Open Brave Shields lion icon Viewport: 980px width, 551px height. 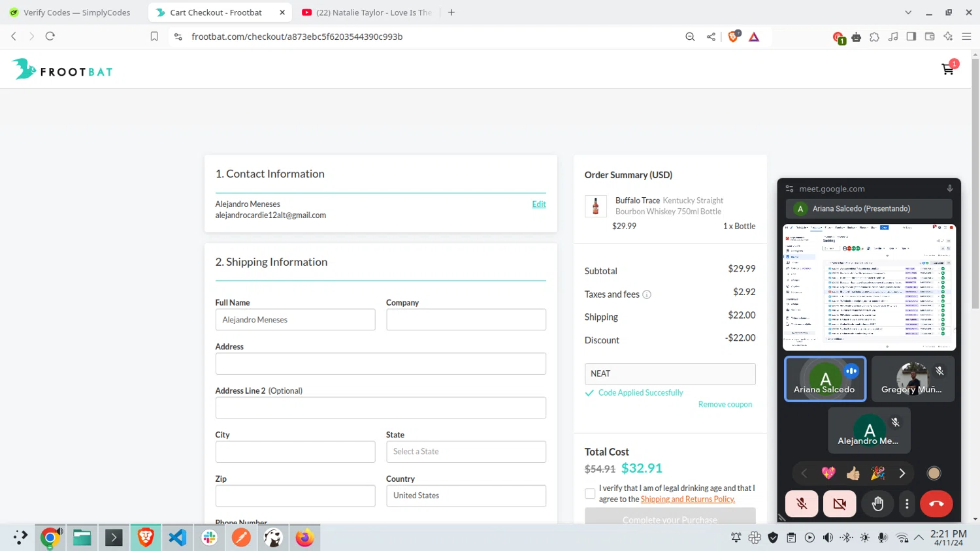pyautogui.click(x=734, y=37)
